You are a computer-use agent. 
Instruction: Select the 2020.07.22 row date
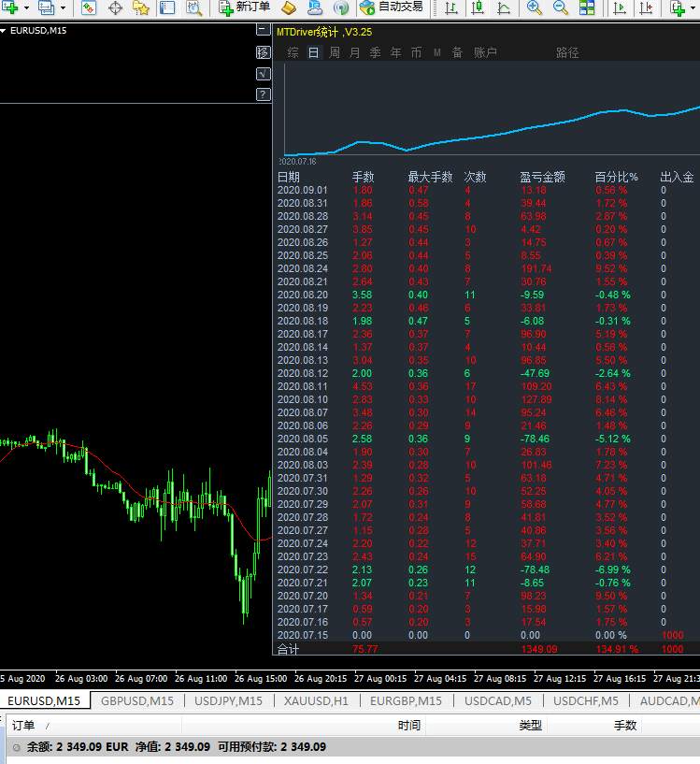point(303,569)
